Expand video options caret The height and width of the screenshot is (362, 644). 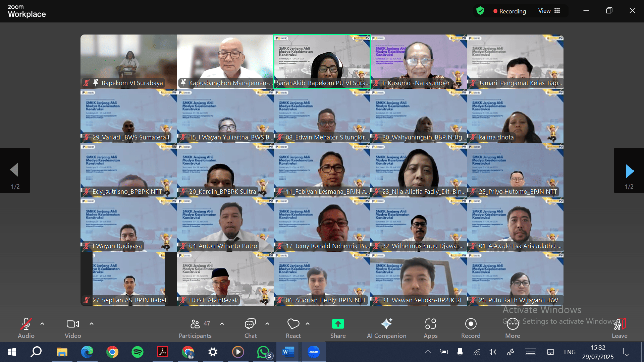click(92, 324)
